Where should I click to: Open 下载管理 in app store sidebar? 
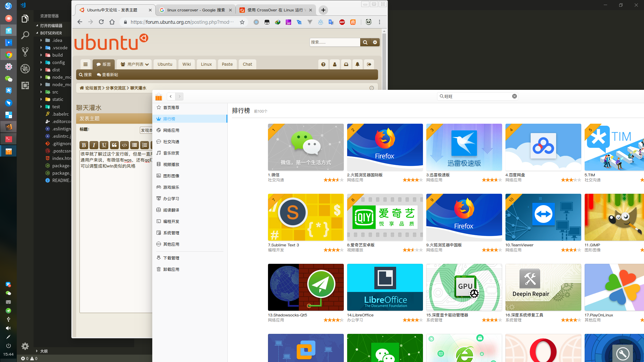190,258
